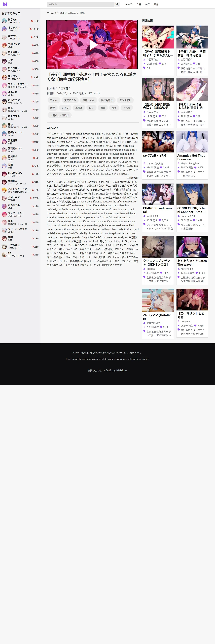Click the ボルチモア avatar icon

[4, 101]
